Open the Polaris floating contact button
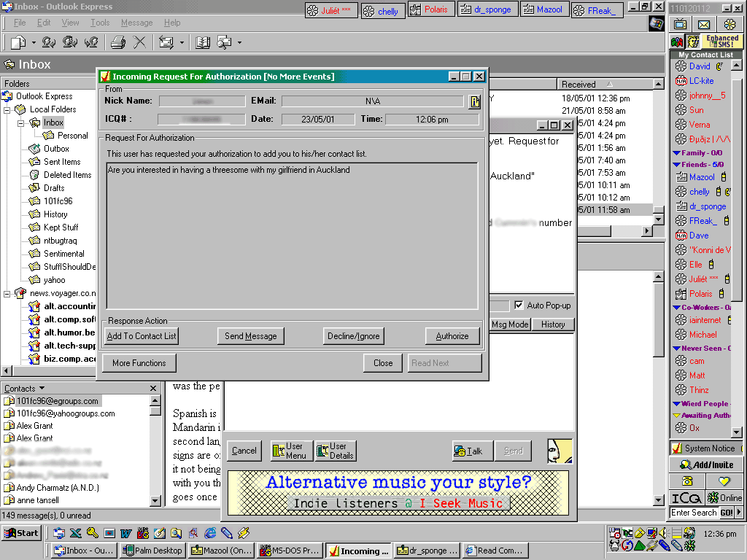 tap(430, 9)
